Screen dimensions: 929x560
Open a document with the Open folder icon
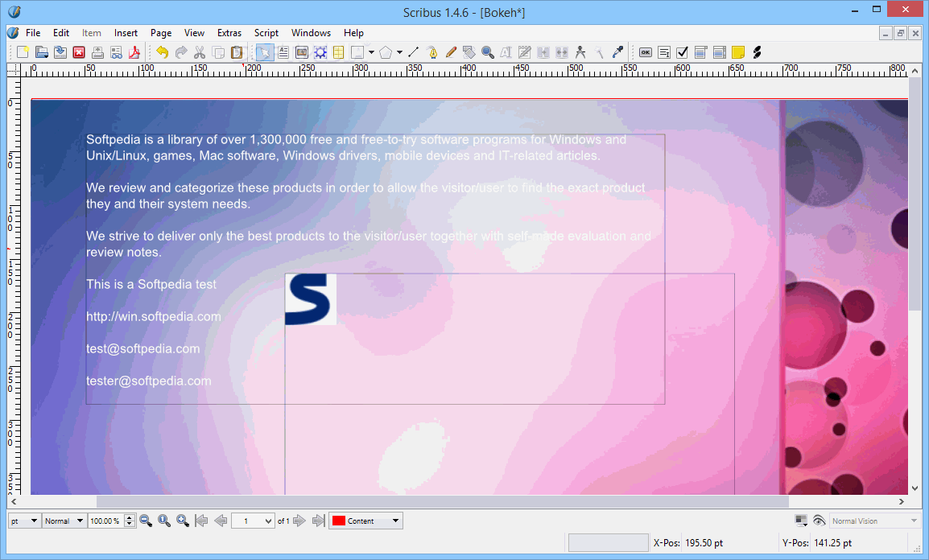[42, 52]
